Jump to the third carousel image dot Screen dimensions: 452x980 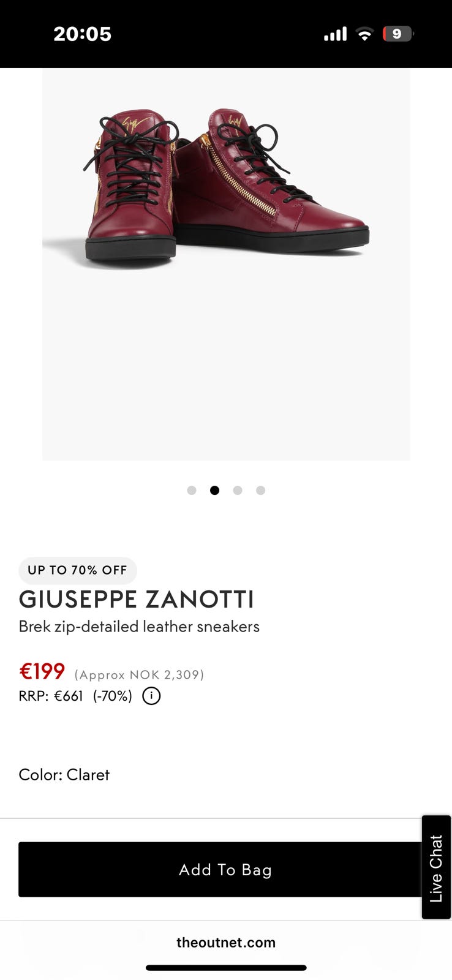(x=238, y=490)
